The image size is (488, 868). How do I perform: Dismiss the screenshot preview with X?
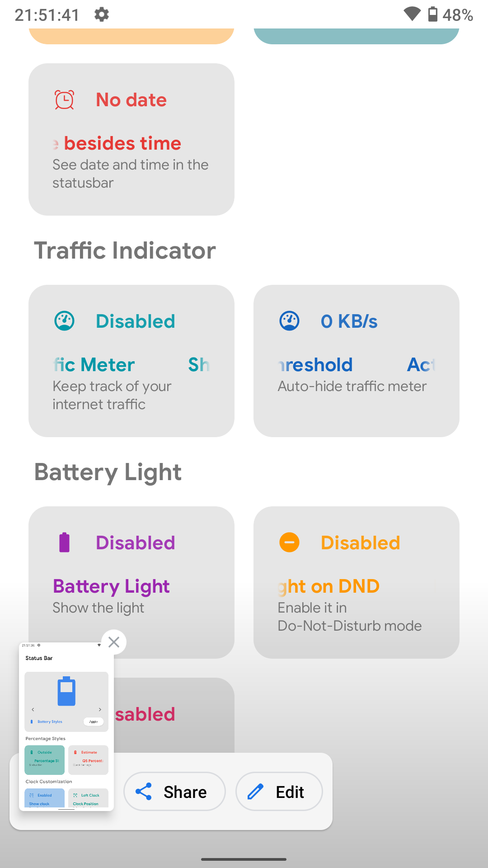[x=114, y=642]
